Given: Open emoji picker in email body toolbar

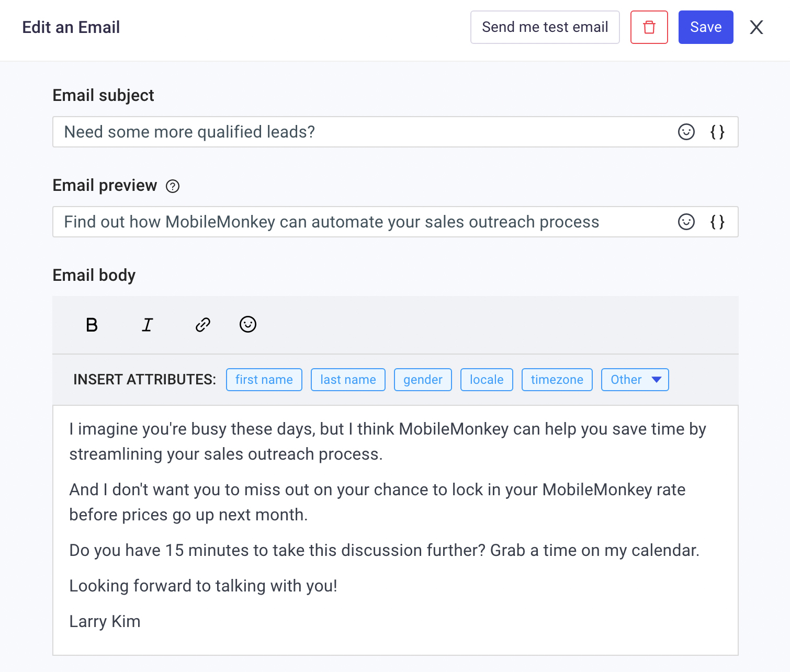Looking at the screenshot, I should pos(248,324).
